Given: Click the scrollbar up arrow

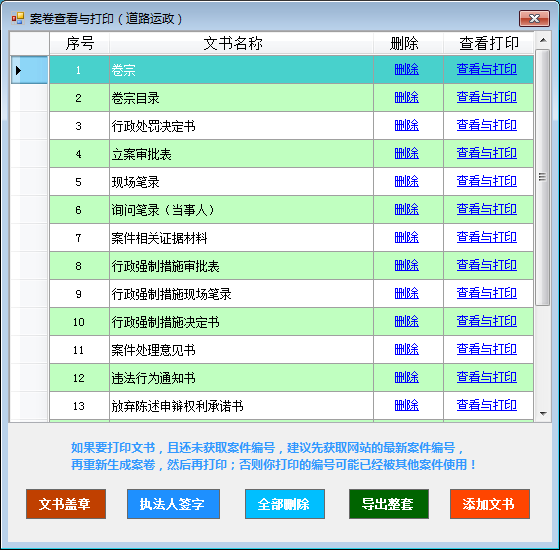Looking at the screenshot, I should [543, 40].
